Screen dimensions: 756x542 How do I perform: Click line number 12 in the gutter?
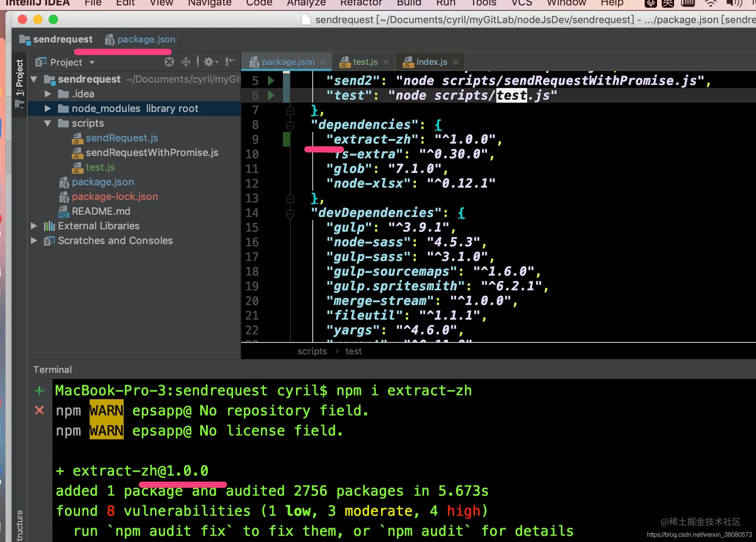251,183
